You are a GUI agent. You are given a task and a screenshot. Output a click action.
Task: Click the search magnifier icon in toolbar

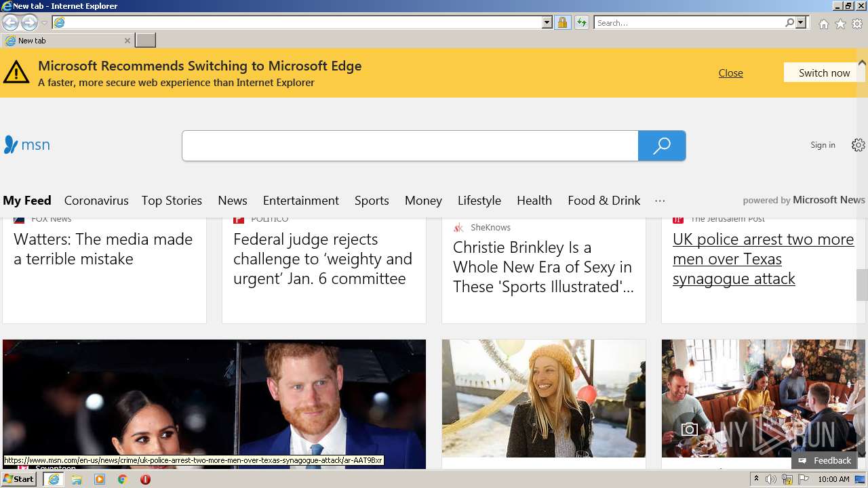(789, 22)
